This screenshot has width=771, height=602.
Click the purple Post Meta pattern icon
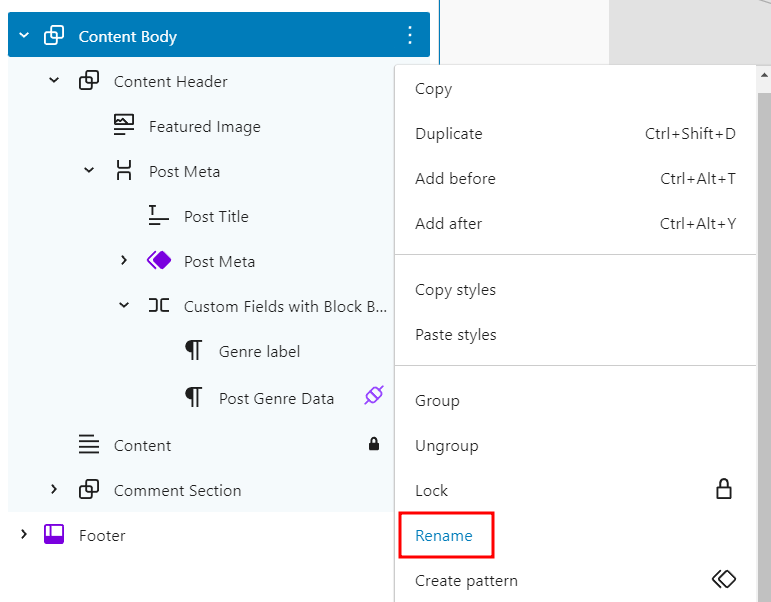pos(159,261)
